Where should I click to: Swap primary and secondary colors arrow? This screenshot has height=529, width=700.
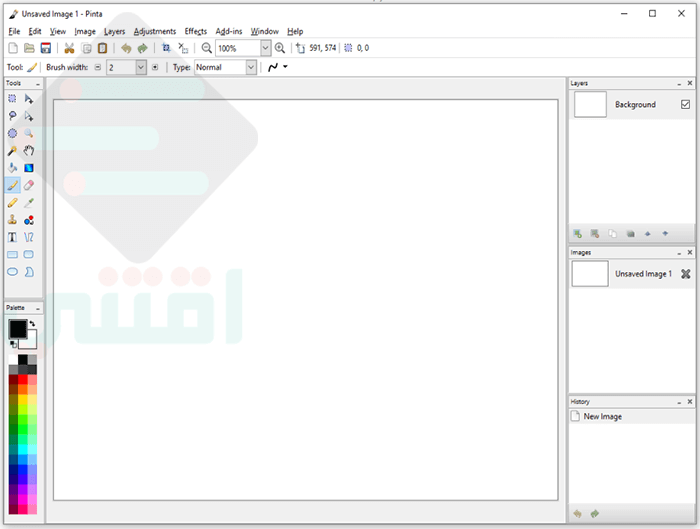coord(32,323)
